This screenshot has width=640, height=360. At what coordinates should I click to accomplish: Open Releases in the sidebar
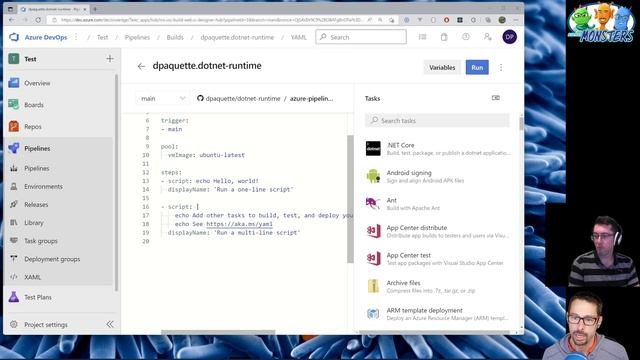36,204
